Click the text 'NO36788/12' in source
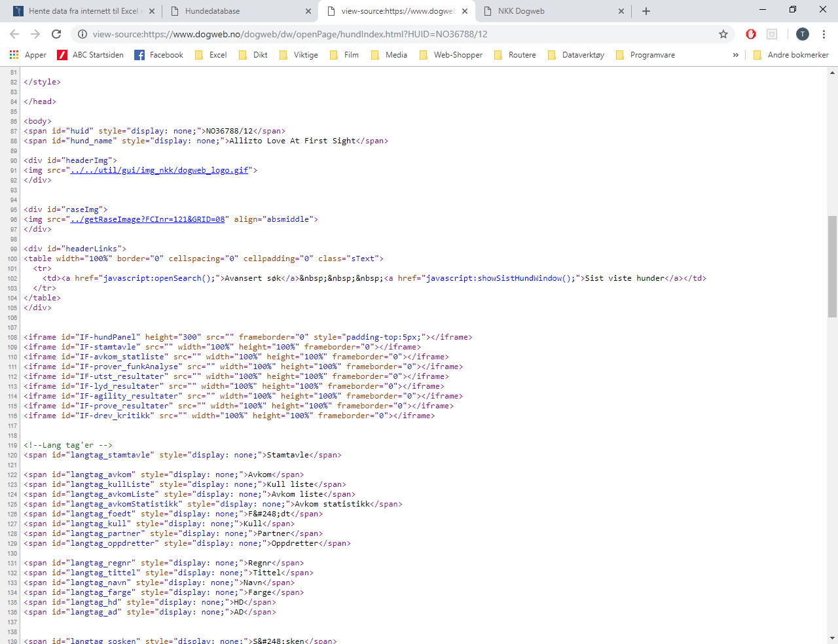This screenshot has width=838, height=644. click(229, 131)
